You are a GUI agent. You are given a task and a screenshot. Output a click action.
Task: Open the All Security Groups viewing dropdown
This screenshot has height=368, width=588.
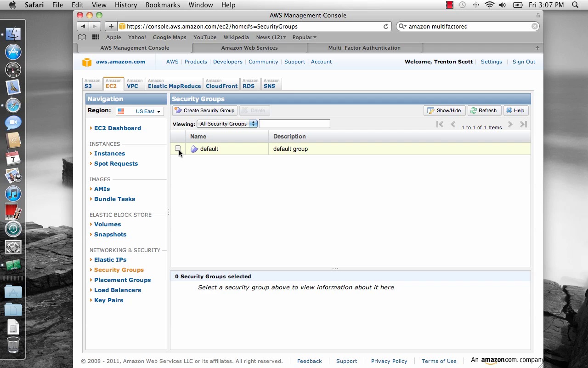coord(227,124)
